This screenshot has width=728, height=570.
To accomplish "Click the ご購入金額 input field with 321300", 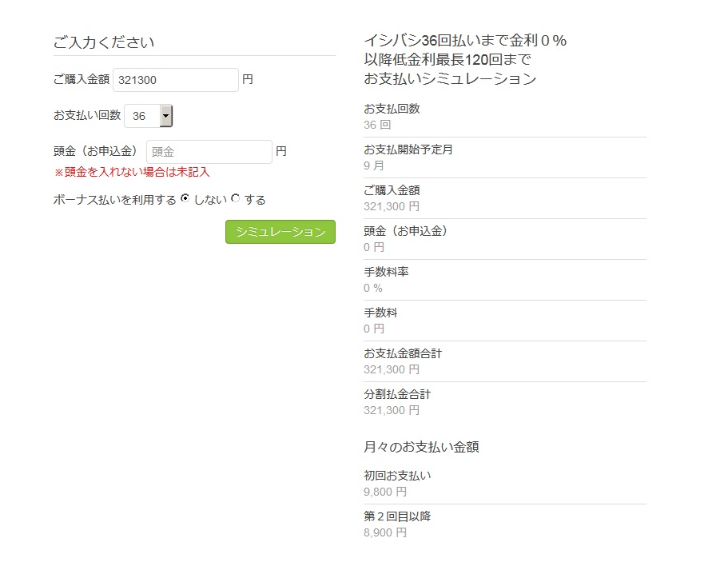I will [176, 80].
